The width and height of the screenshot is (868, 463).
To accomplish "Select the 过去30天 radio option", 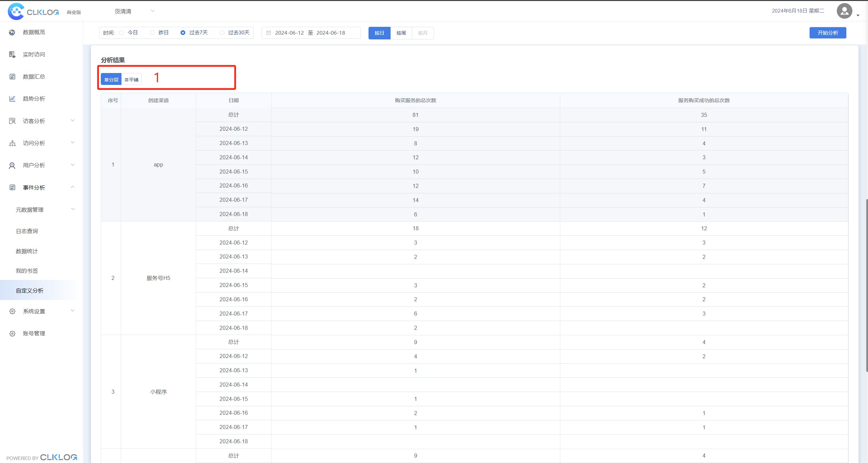I will click(222, 33).
